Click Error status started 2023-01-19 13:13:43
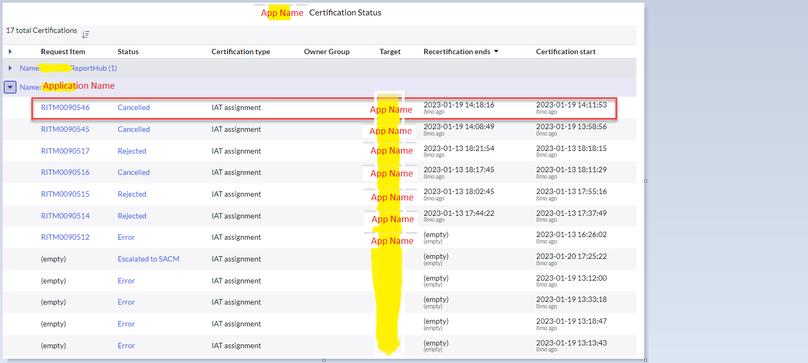 [126, 345]
